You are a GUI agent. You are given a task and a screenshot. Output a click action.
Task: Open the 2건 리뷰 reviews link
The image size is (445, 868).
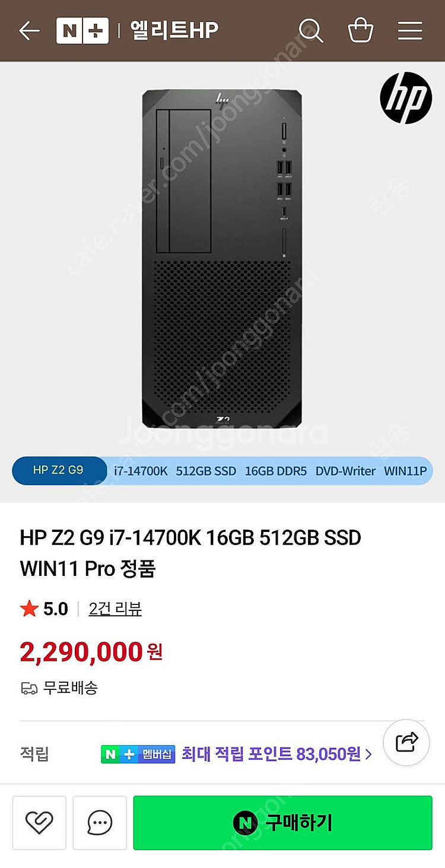click(x=115, y=609)
